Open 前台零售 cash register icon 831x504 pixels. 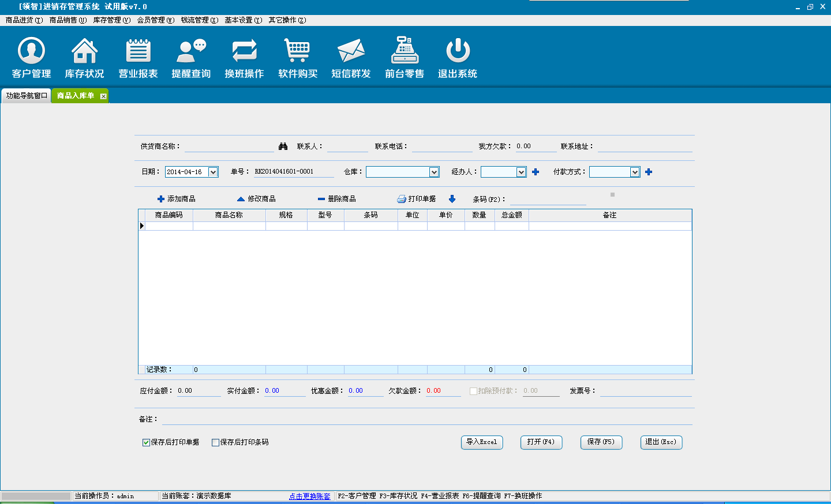tap(404, 51)
